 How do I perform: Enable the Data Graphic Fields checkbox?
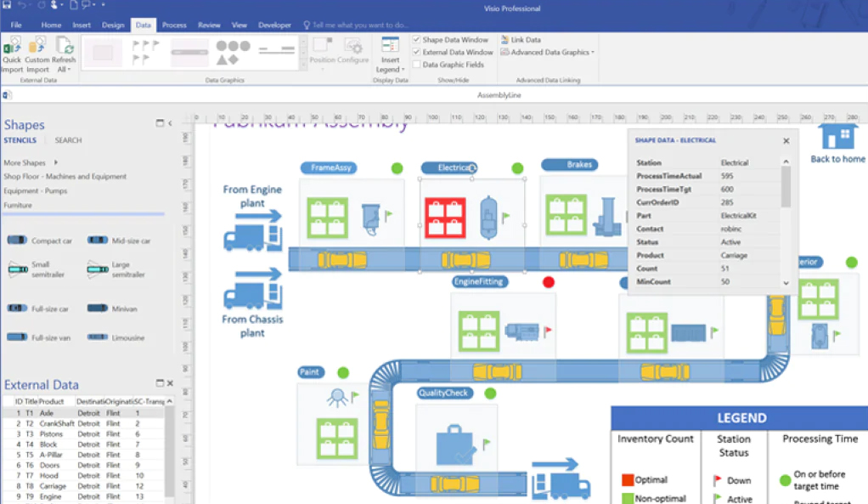pos(416,65)
